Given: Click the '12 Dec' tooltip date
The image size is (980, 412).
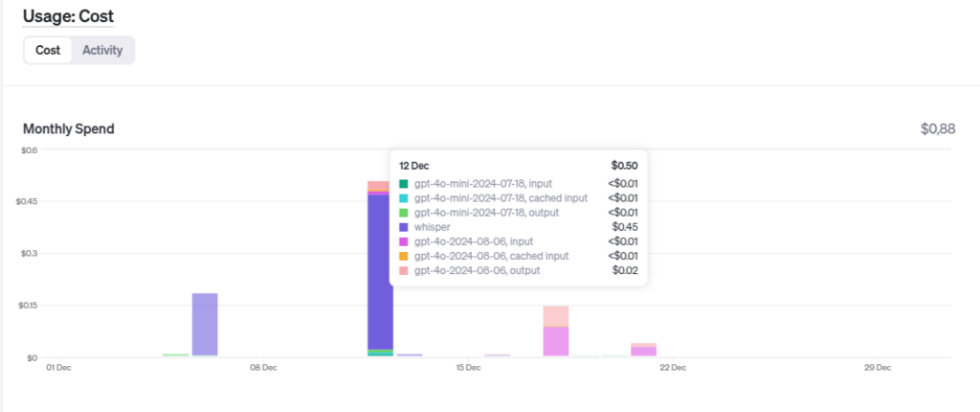Looking at the screenshot, I should [x=413, y=166].
